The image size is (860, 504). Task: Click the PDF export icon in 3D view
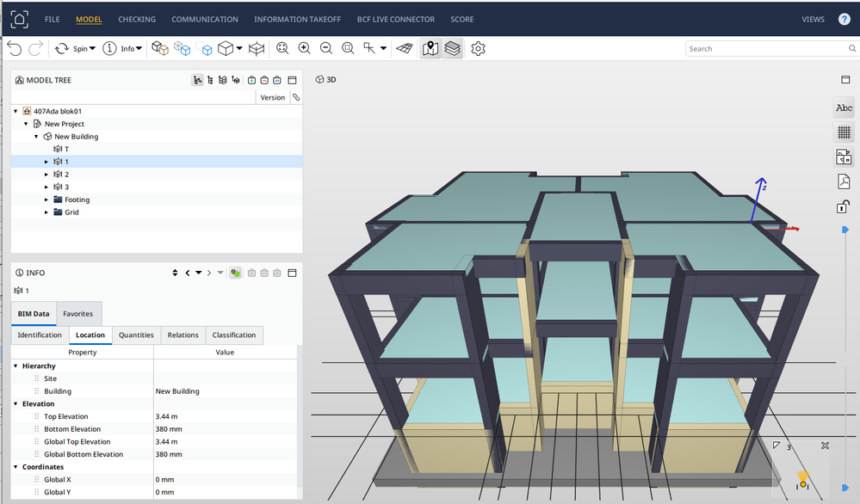pyautogui.click(x=844, y=181)
